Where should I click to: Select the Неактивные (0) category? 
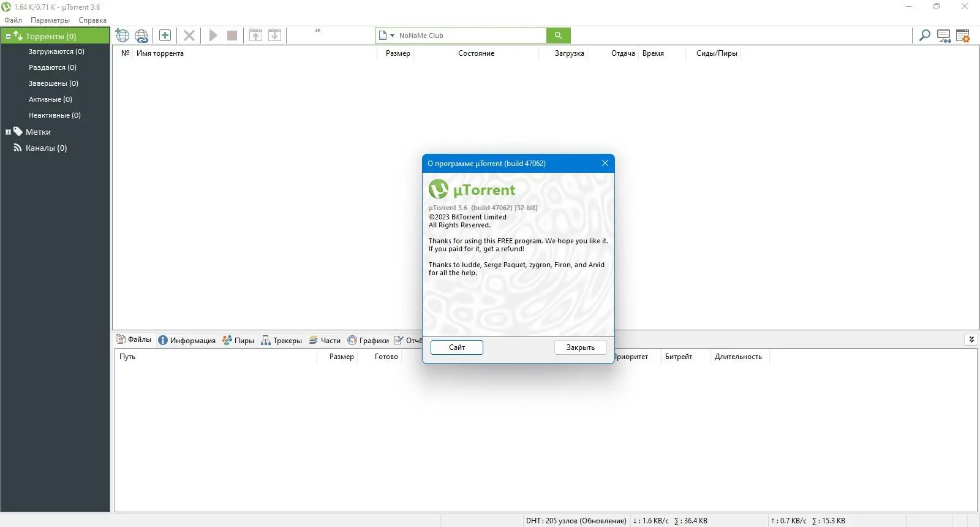[55, 115]
